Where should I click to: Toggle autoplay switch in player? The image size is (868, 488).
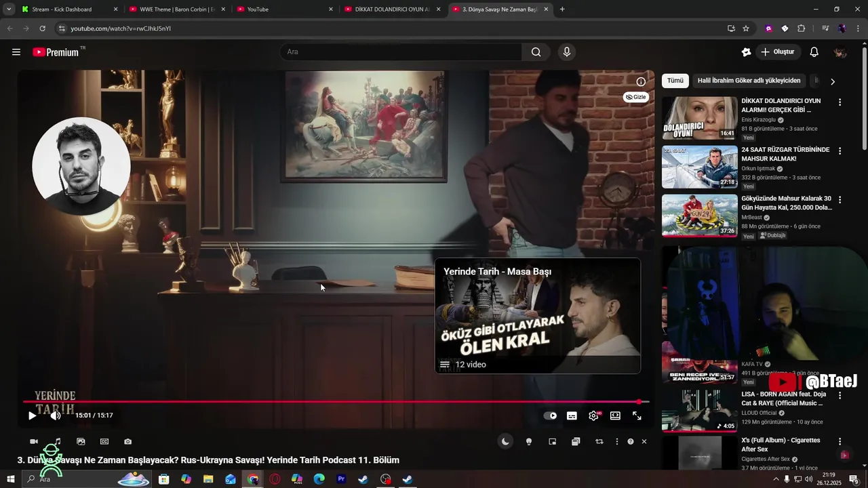(551, 416)
